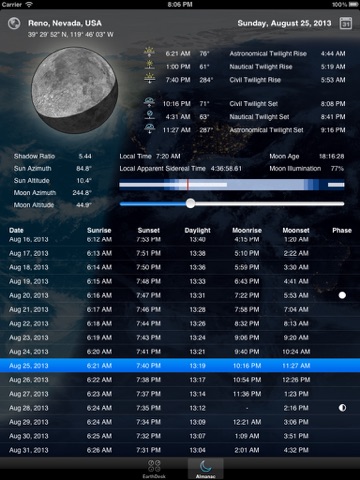Tap the large moon image
The image size is (360, 480).
74,90
